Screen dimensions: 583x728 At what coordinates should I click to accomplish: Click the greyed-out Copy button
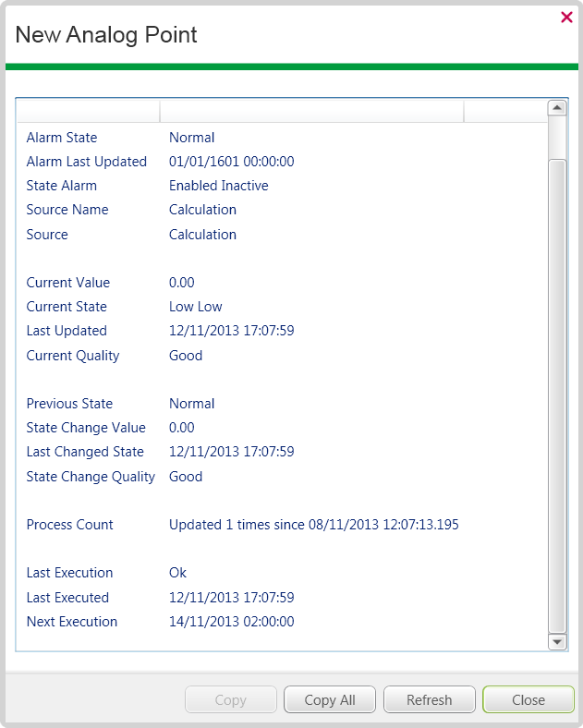230,699
